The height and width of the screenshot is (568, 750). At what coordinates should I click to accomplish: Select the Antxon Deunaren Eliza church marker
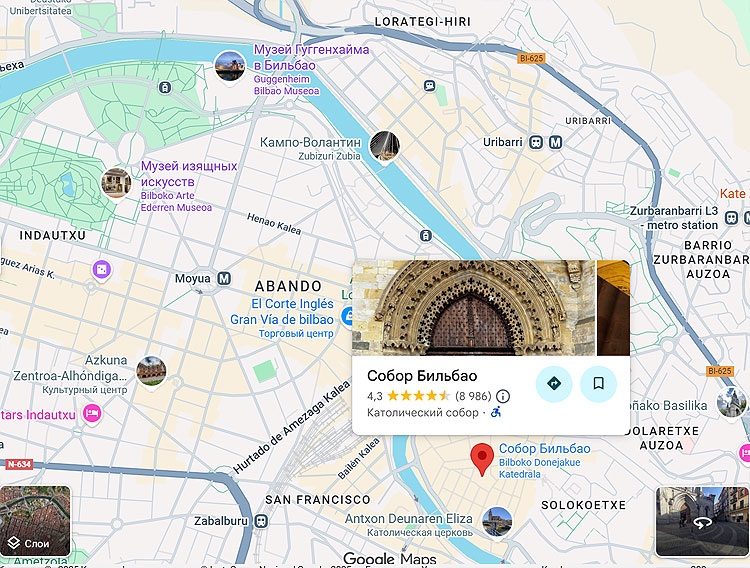point(497,521)
